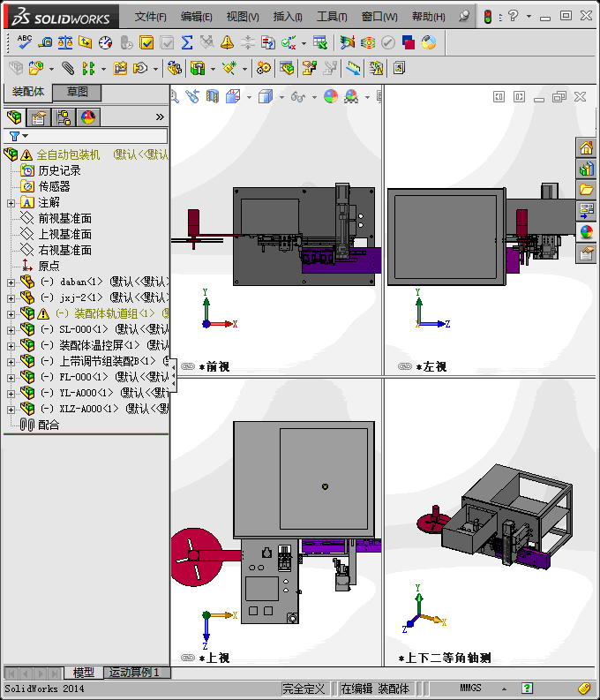Open the Compare Documents red-blue squares icon
600x700 pixels.
pos(409,42)
